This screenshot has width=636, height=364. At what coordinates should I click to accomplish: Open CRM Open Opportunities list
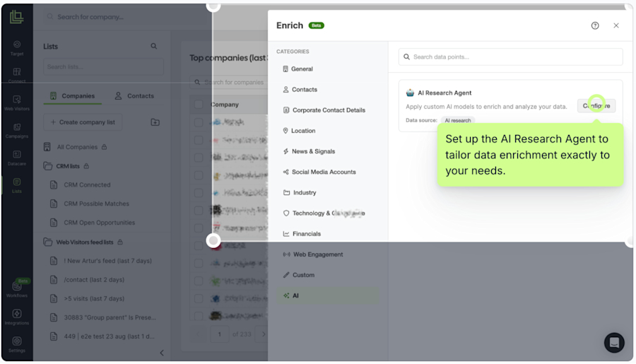pyautogui.click(x=93, y=223)
